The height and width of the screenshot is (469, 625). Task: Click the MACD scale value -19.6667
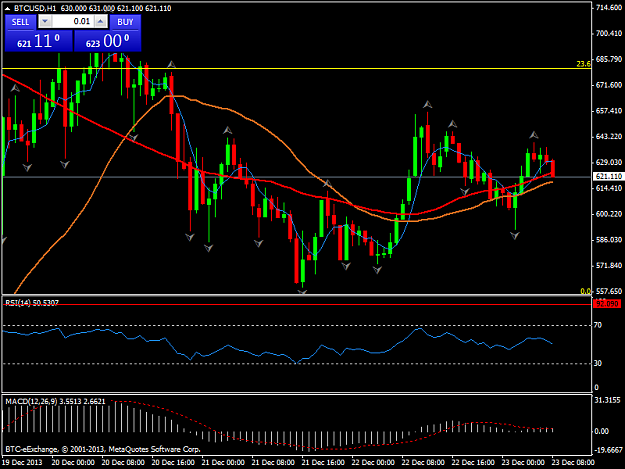click(608, 450)
